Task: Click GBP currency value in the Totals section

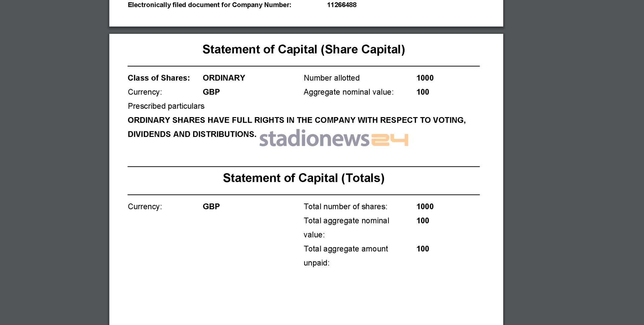Action: (x=211, y=207)
